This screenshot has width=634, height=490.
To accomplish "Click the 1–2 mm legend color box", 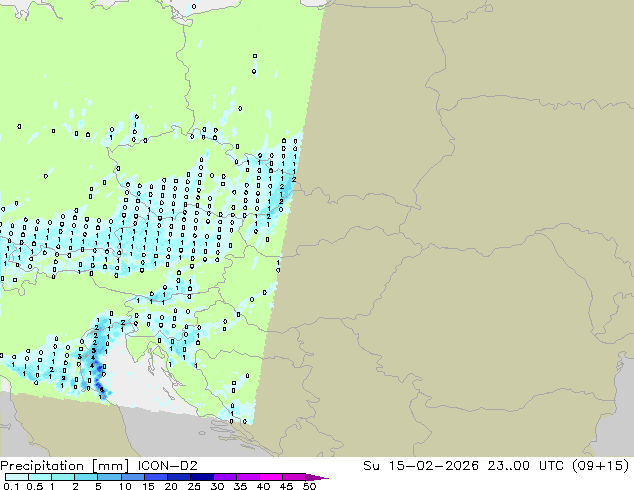I will pyautogui.click(x=63, y=477).
